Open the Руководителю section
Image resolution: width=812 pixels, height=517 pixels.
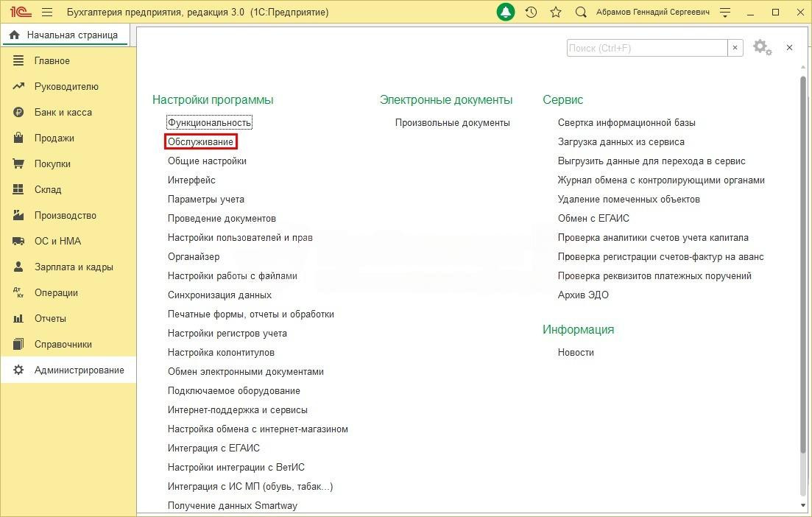click(68, 86)
